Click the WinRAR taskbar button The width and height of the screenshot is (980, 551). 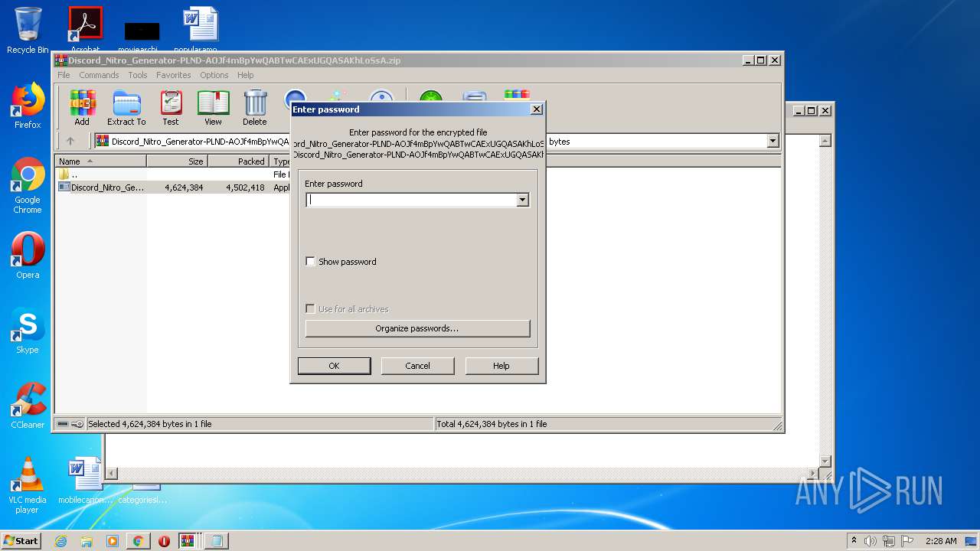click(190, 541)
